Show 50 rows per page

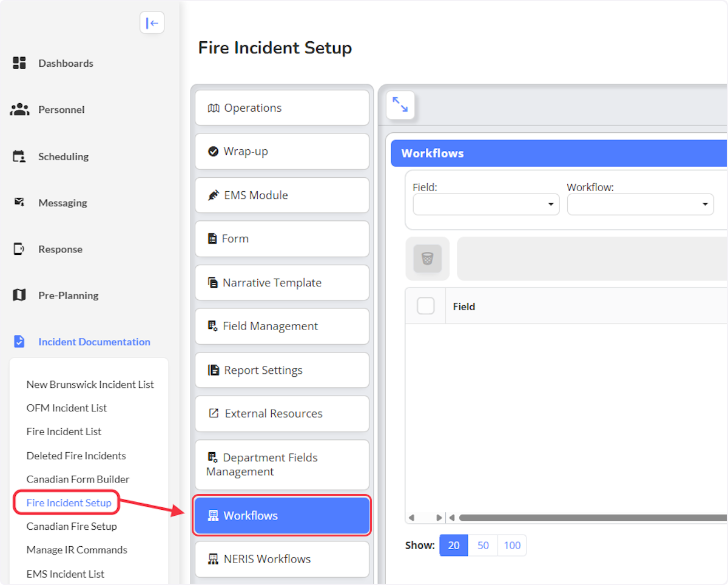pyautogui.click(x=483, y=546)
